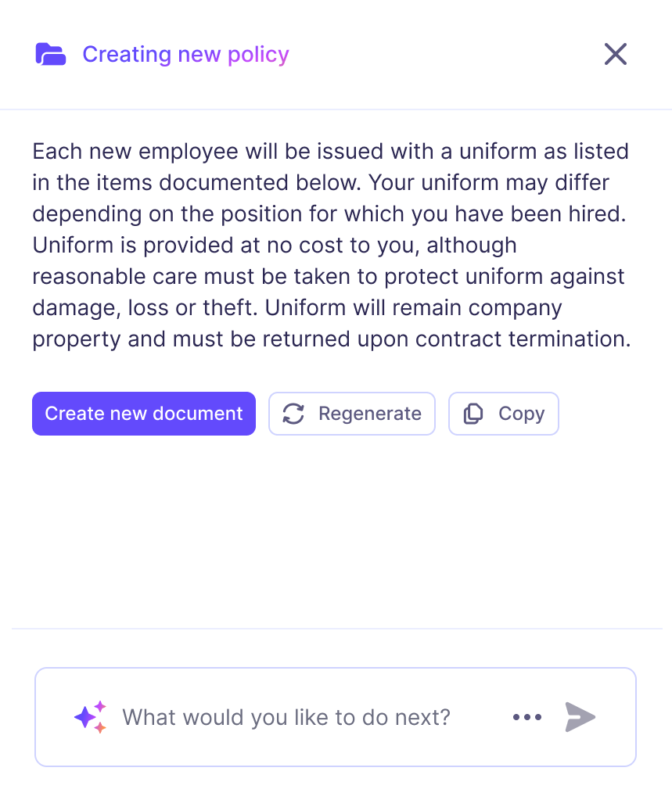Viewport: 672px width, 807px height.
Task: Click the line starting 'Each new employee'
Action: [331, 151]
